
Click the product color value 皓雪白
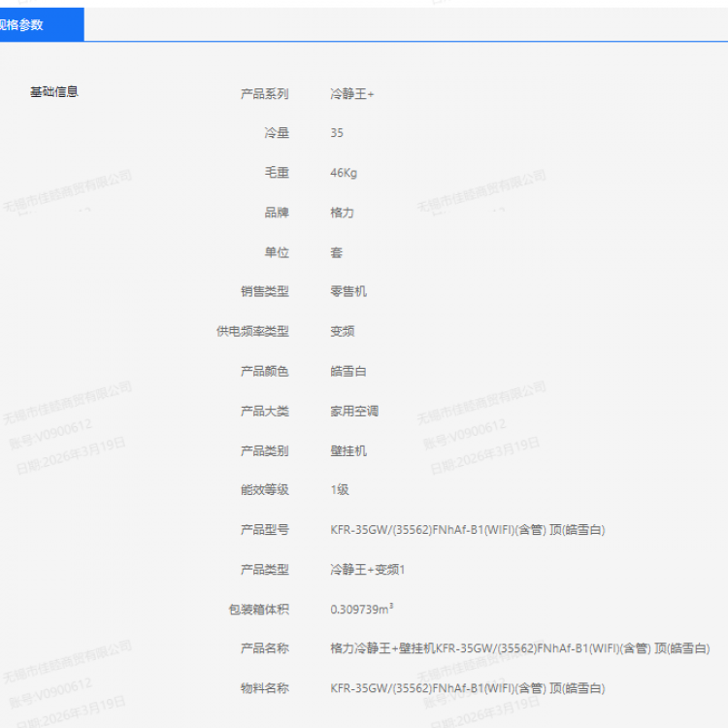coord(348,371)
